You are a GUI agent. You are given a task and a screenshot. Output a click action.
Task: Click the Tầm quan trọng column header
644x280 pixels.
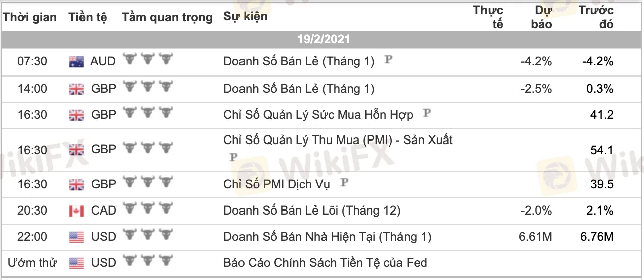point(167,17)
